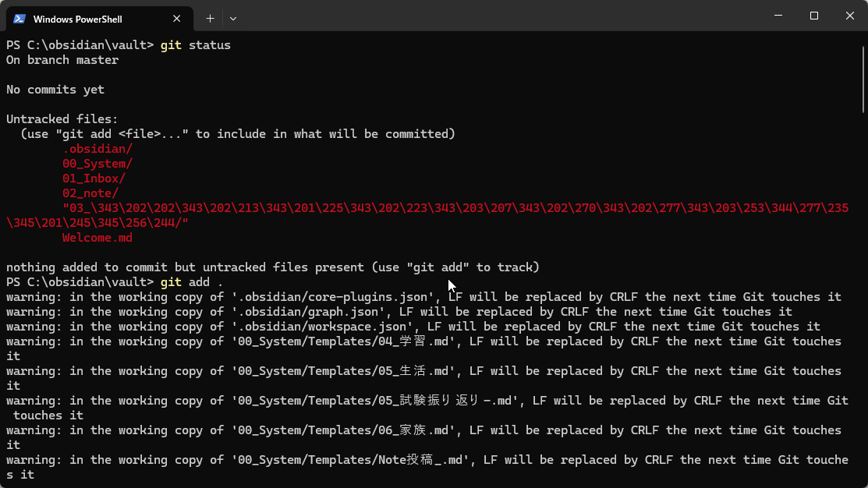Image resolution: width=868 pixels, height=488 pixels.
Task: Click the 'No commits yet' line
Action: tap(55, 90)
